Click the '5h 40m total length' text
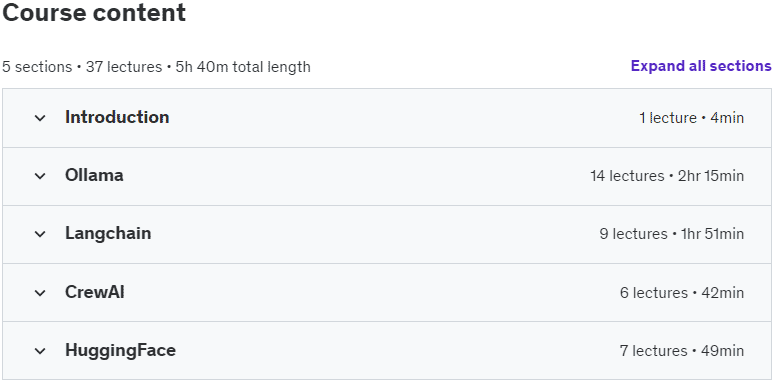775x383 pixels. (243, 67)
